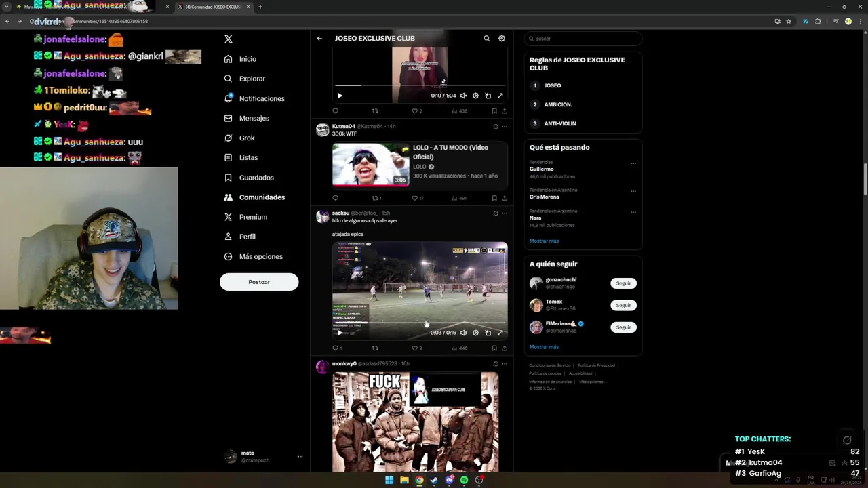Screen dimensions: 868x488
Task: Seek on atajada epica progress bar
Action: click(420, 323)
